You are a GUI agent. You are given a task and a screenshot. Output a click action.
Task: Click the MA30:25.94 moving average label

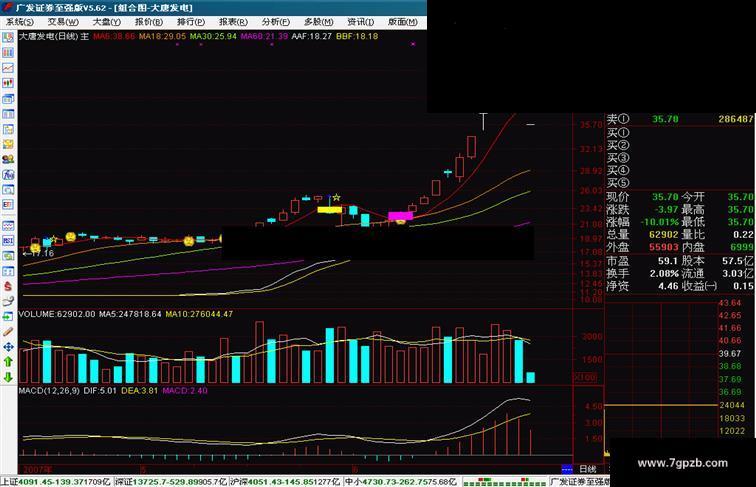coord(213,36)
